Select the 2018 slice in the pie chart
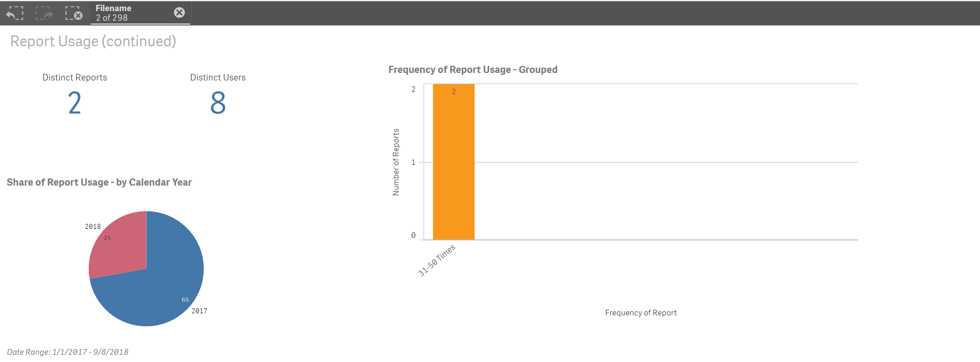This screenshot has width=980, height=362. (x=118, y=244)
